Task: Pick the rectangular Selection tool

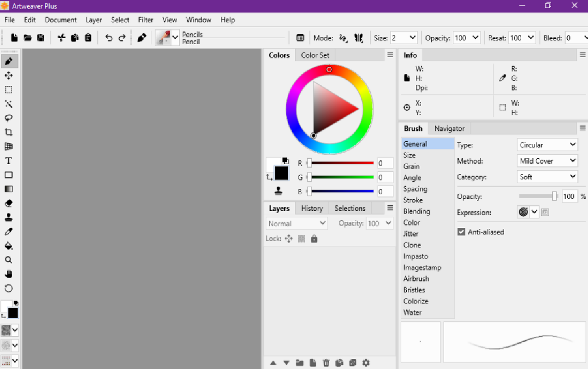Action: [9, 90]
